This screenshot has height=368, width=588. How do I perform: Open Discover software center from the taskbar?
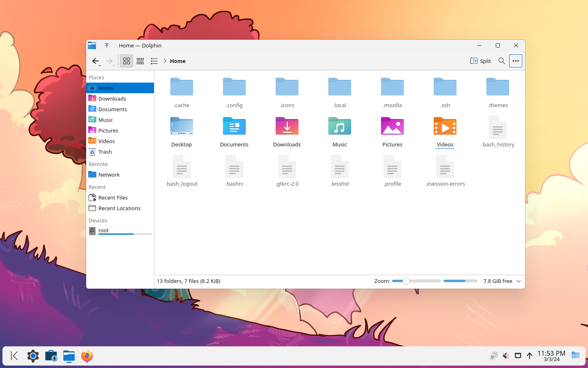51,356
